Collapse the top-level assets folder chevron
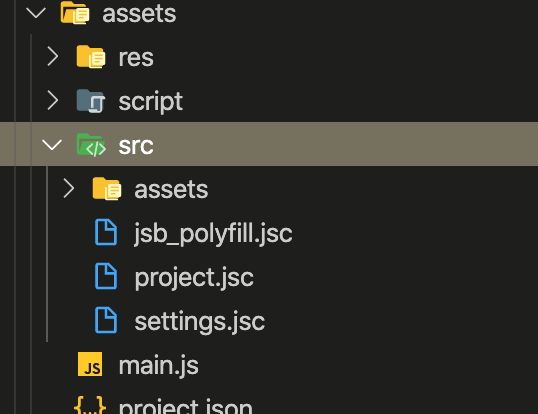 [x=36, y=13]
